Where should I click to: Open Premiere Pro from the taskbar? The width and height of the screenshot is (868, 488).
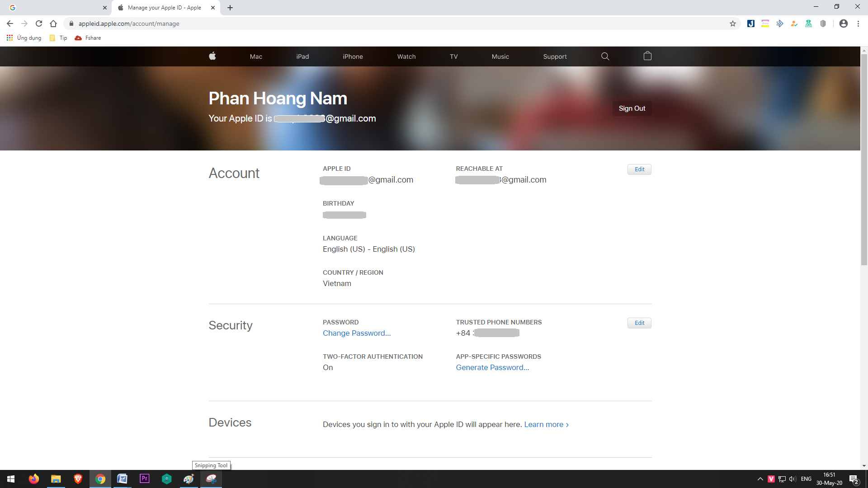(x=145, y=479)
